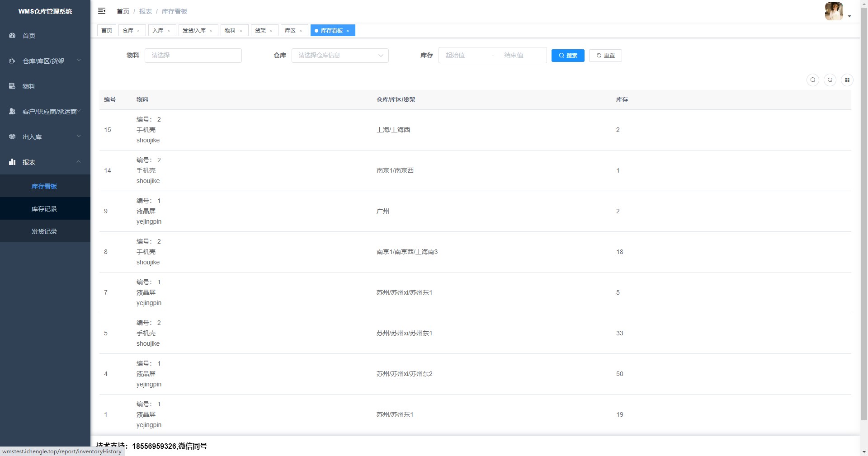Open 首页 in the sidebar
Viewport: 868px width, 456px height.
pyautogui.click(x=45, y=35)
